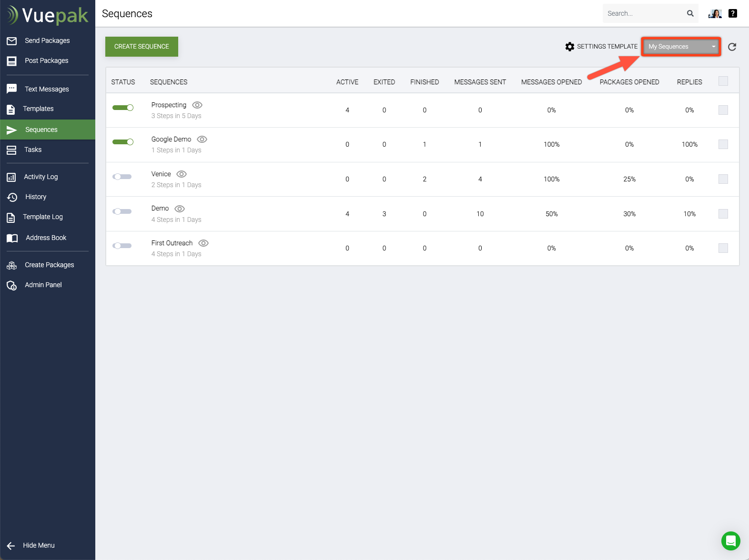Click the search magnifier icon
The height and width of the screenshot is (560, 749).
coord(690,13)
